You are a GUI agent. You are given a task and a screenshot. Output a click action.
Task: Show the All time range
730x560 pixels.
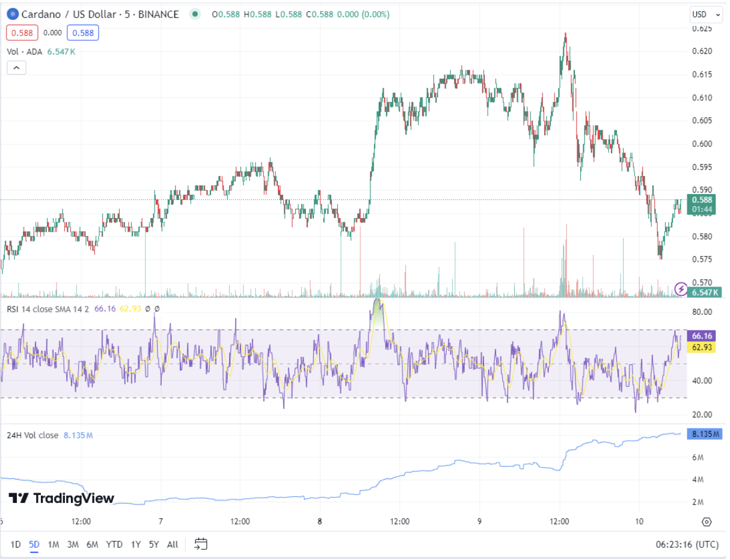click(x=173, y=544)
